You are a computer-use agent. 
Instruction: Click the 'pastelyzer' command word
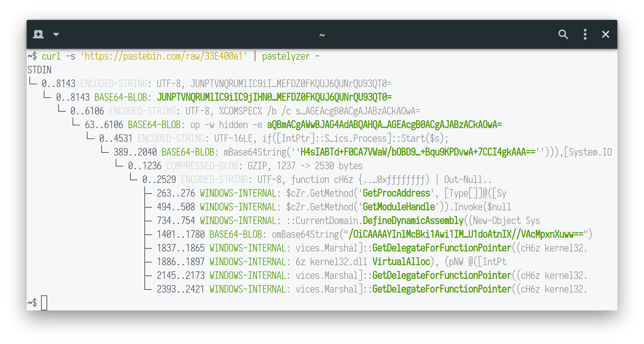[286, 56]
